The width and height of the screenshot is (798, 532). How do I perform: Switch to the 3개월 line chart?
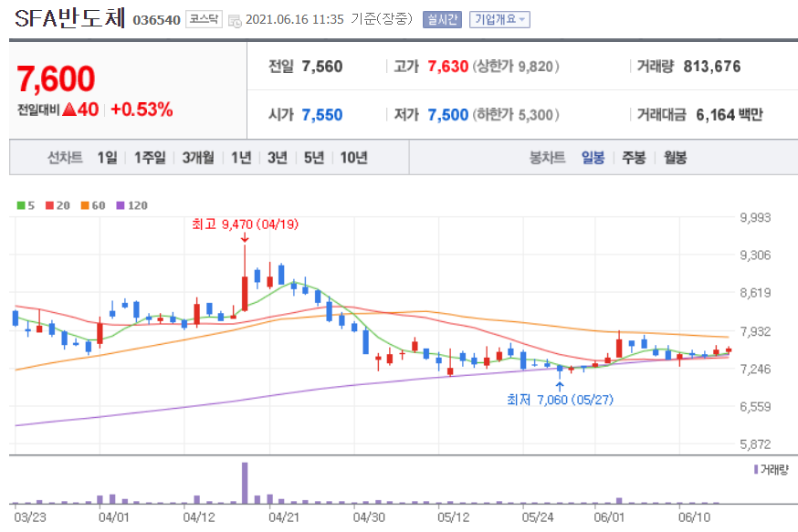tap(198, 158)
